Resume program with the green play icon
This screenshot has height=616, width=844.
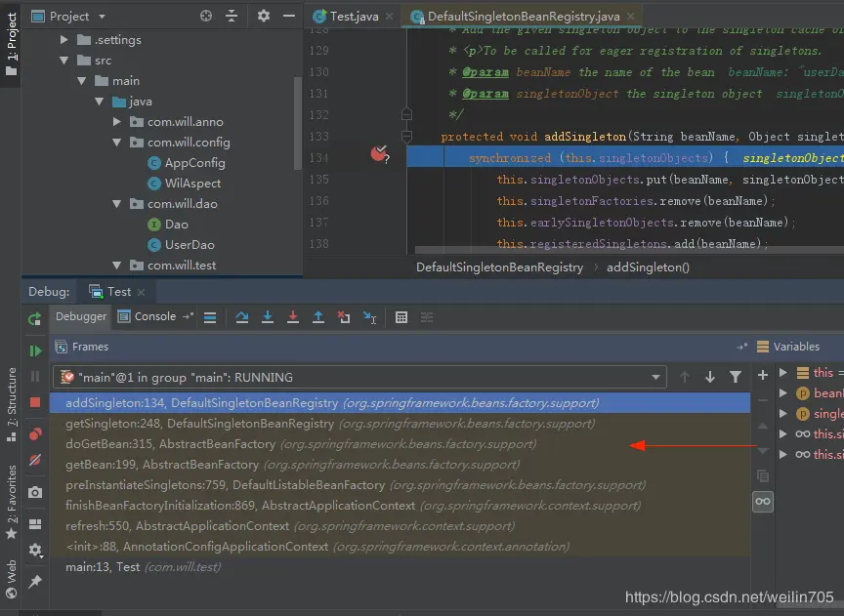tap(35, 350)
